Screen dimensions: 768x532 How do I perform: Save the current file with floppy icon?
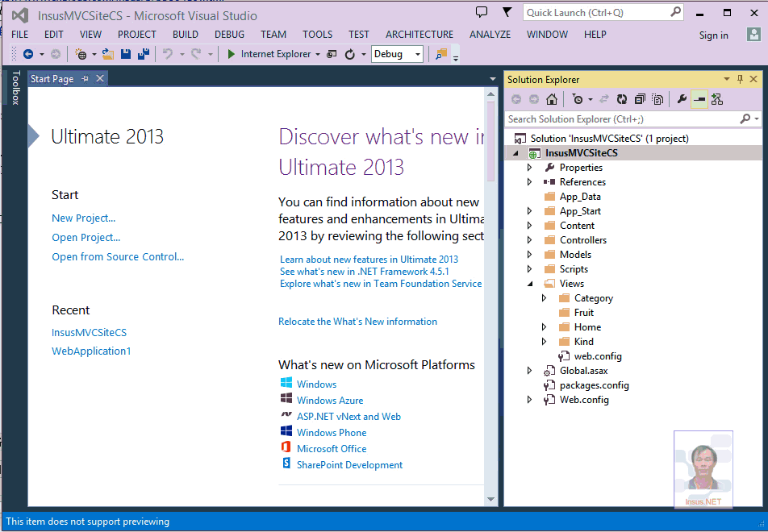click(126, 54)
